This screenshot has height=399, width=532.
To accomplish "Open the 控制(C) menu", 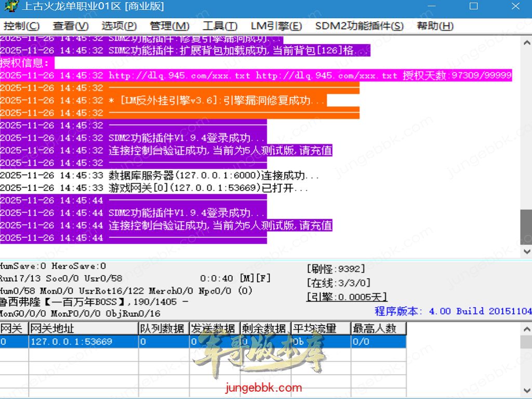I will click(x=21, y=26).
